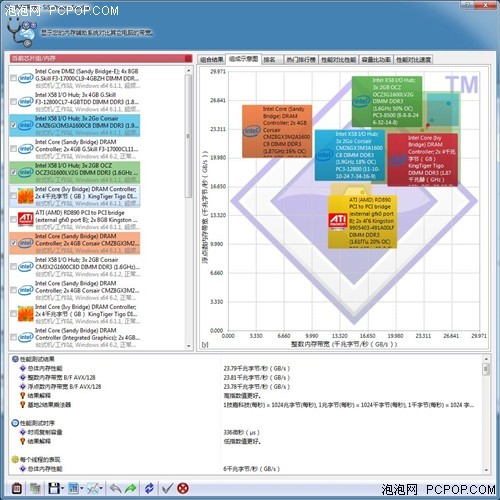500x500 pixels.
Task: Check the Sandy Bridge G.Skill F3-17000CL11 row
Action: coord(13,149)
